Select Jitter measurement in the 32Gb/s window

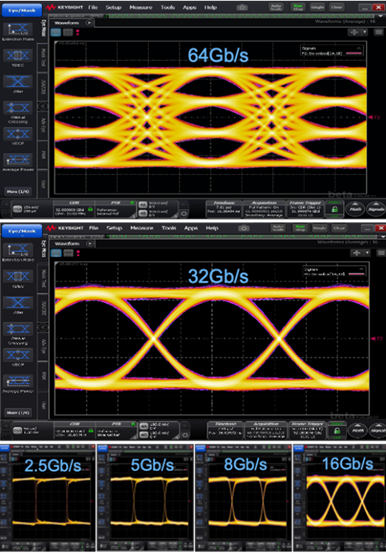[x=18, y=303]
